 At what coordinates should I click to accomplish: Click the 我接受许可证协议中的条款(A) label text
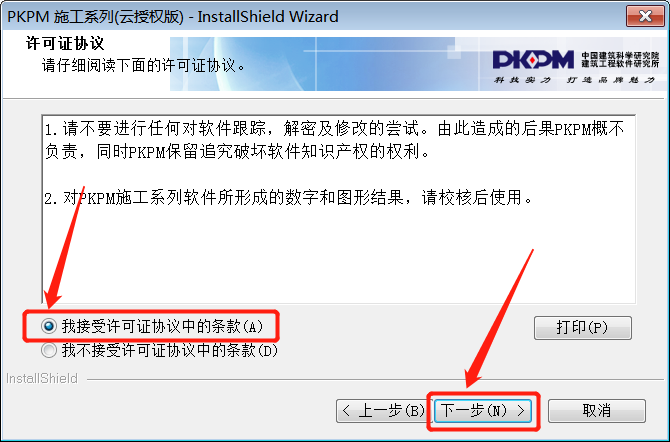pyautogui.click(x=162, y=327)
